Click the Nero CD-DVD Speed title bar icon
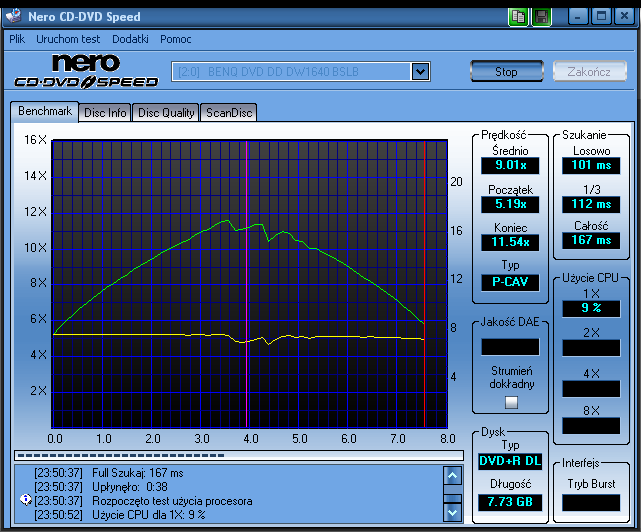The image size is (641, 532). [14, 16]
